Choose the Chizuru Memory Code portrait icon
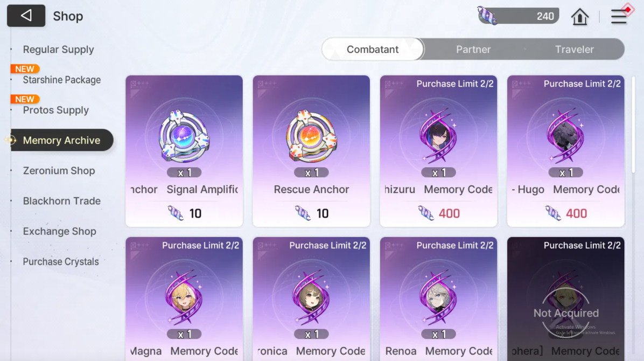Image resolution: width=644 pixels, height=361 pixels. click(x=438, y=136)
